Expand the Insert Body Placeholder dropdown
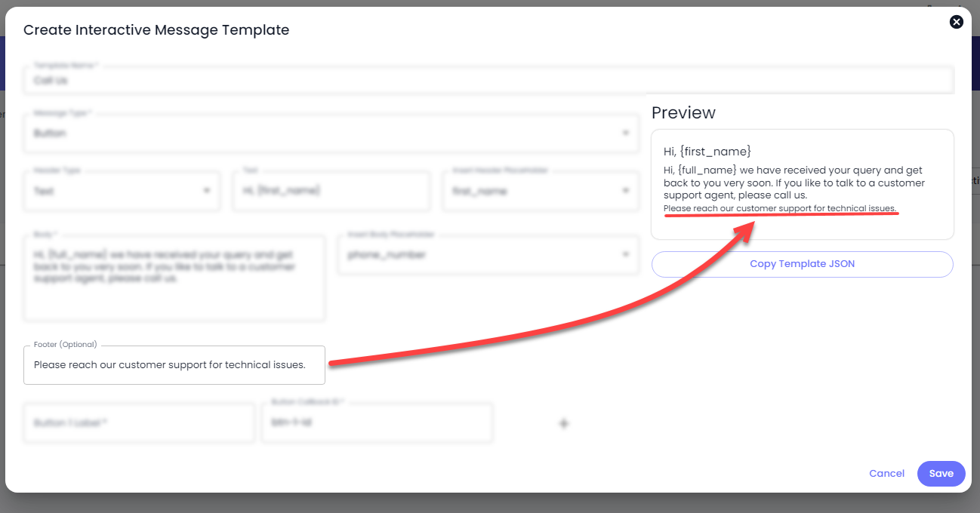 click(x=488, y=255)
